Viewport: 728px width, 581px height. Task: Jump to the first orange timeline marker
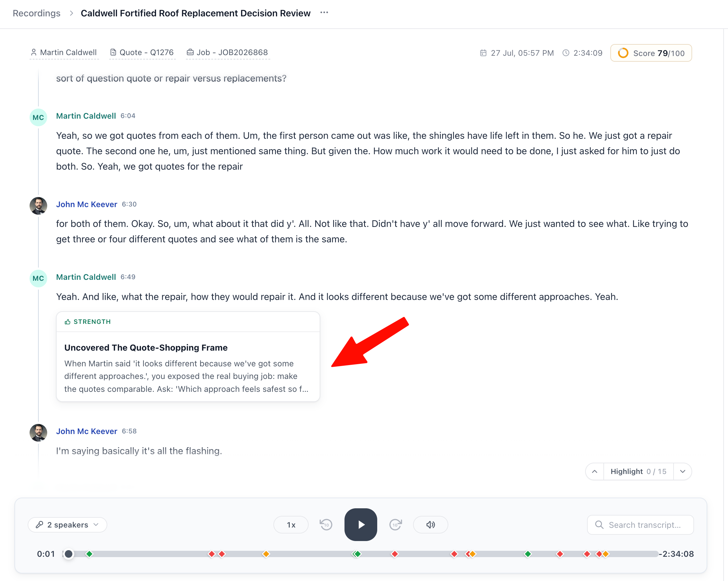pos(266,554)
